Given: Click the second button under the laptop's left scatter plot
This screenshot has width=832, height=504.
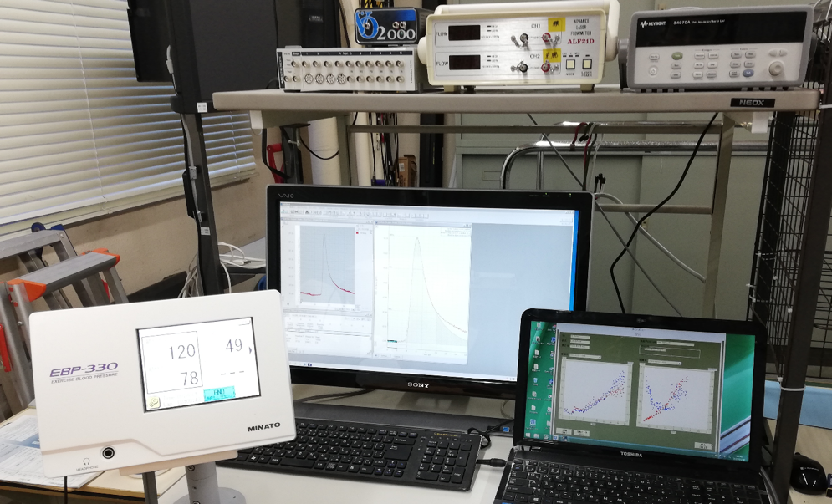Looking at the screenshot, I should 581,432.
